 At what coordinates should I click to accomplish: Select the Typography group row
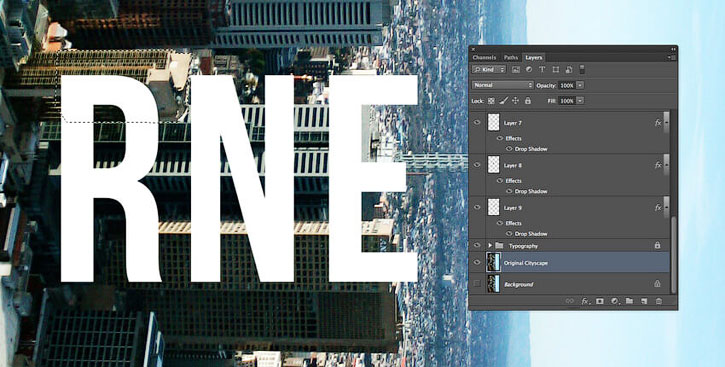point(570,245)
